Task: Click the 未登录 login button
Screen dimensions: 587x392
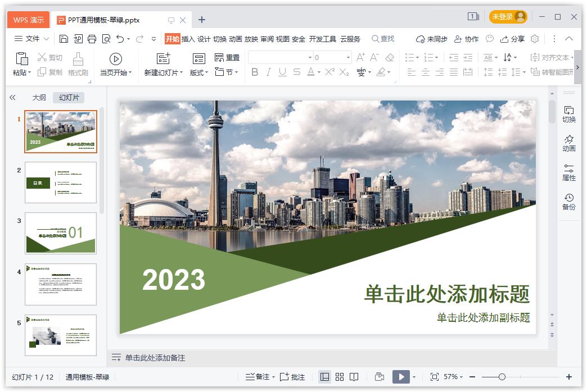Action: pos(508,17)
